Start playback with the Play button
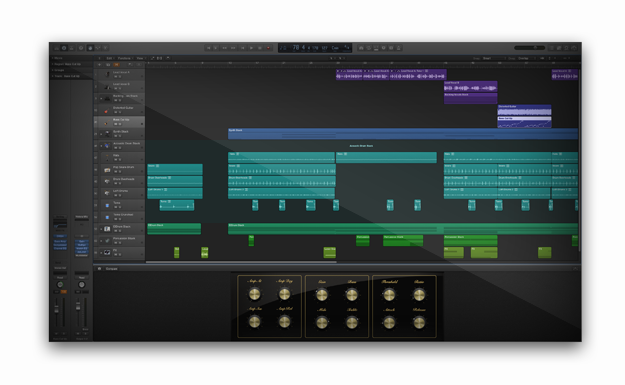Image resolution: width=625 pixels, height=385 pixels. click(x=251, y=48)
